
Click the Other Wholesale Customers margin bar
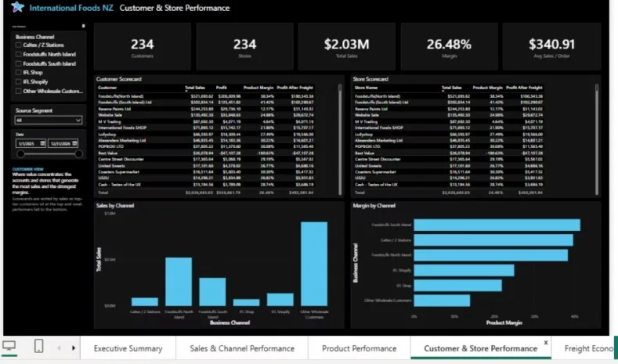[x=442, y=301]
